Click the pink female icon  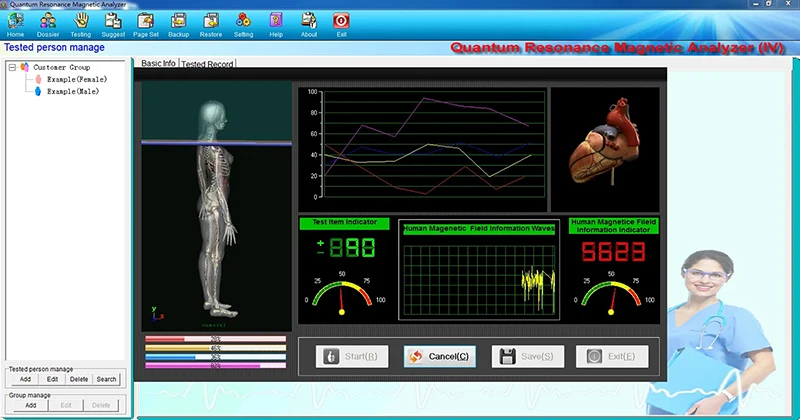pyautogui.click(x=38, y=79)
